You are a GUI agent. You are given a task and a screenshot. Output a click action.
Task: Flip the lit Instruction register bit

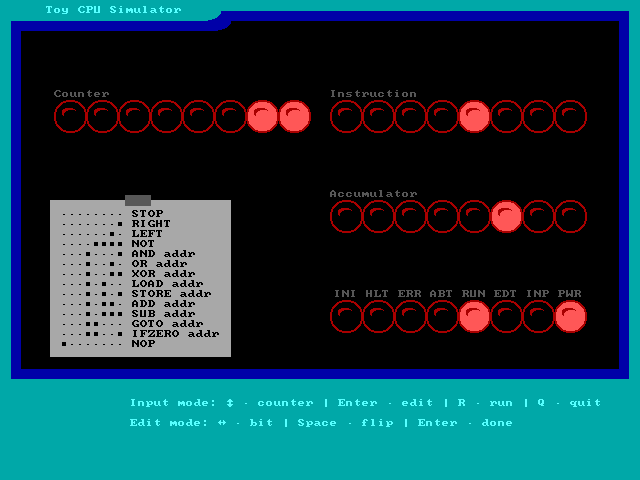click(x=474, y=117)
